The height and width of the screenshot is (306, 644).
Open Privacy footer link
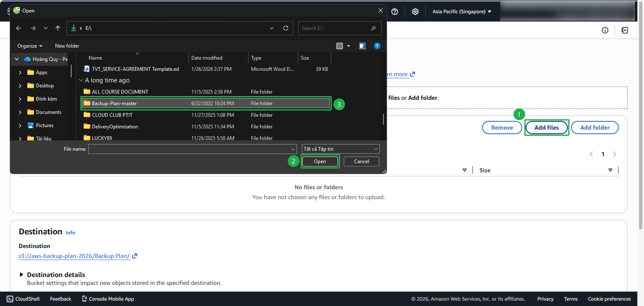(x=545, y=299)
